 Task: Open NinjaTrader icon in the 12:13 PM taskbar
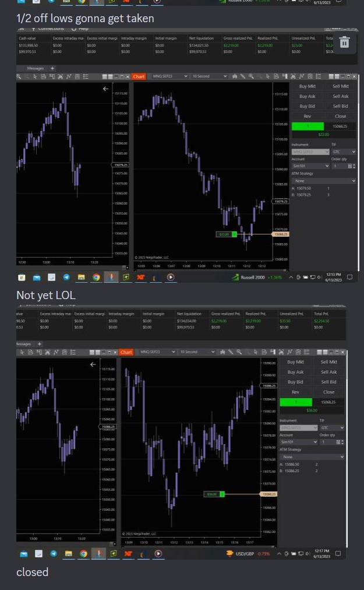pyautogui.click(x=140, y=278)
